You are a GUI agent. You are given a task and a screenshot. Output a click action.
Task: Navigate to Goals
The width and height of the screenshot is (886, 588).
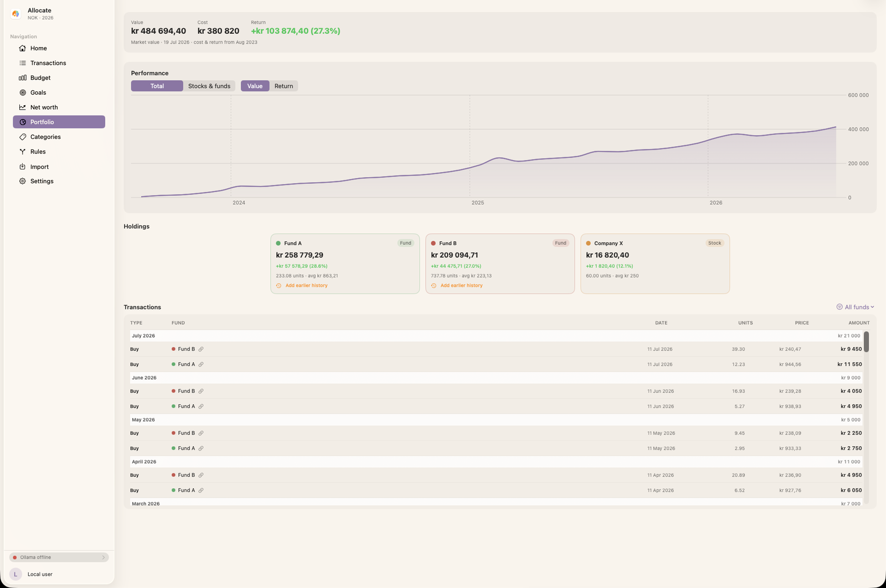[59, 92]
